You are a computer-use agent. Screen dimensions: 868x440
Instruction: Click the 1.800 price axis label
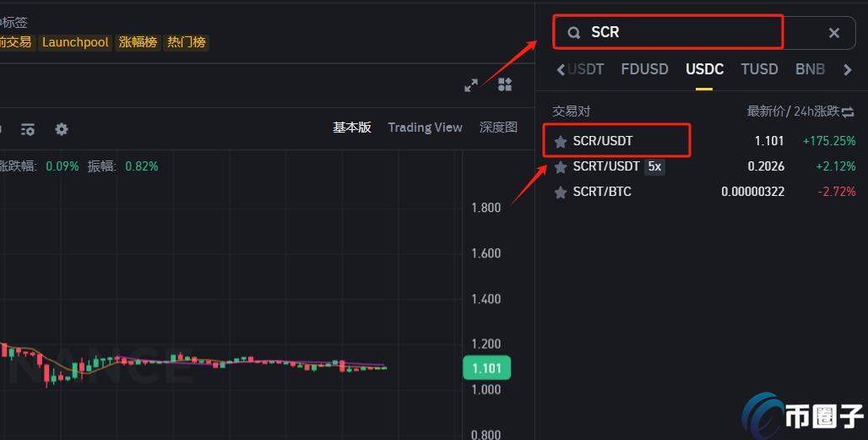(486, 208)
